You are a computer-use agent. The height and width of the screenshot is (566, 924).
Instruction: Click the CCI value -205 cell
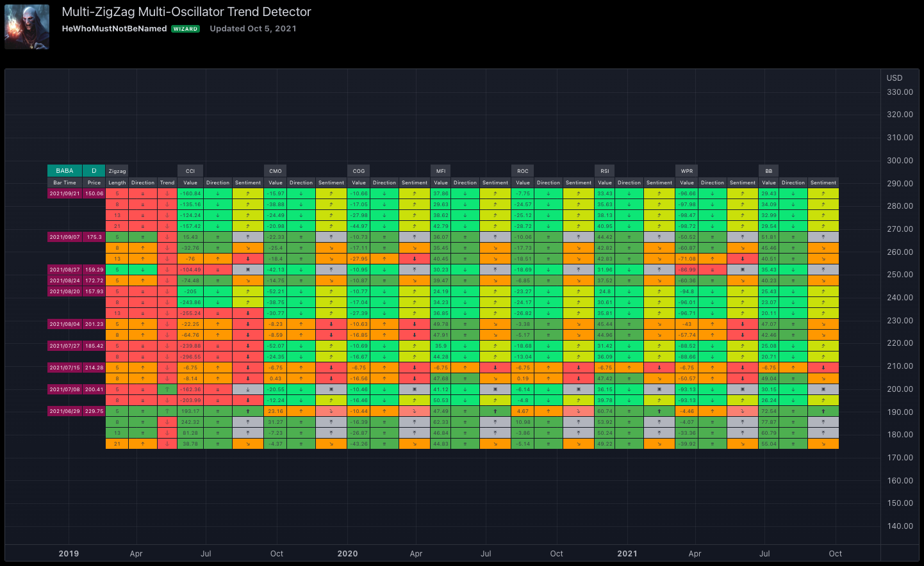click(x=190, y=291)
